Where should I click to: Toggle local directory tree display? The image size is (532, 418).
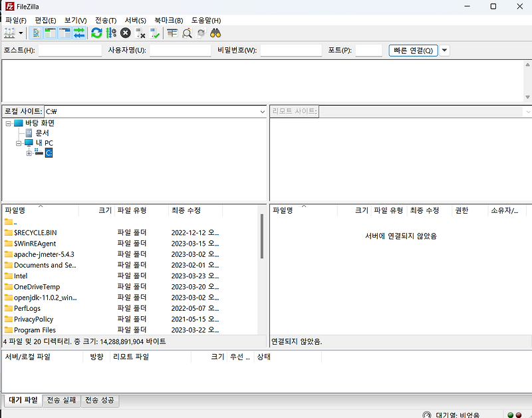(51, 33)
